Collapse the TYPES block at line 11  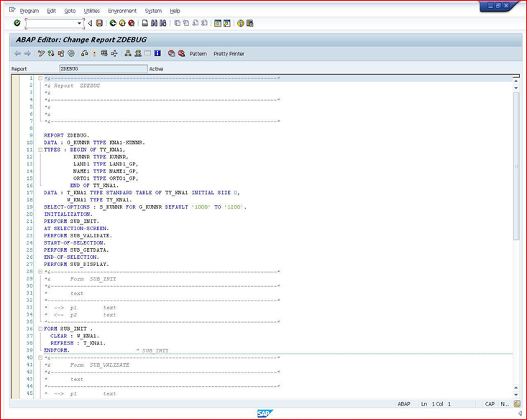point(40,150)
